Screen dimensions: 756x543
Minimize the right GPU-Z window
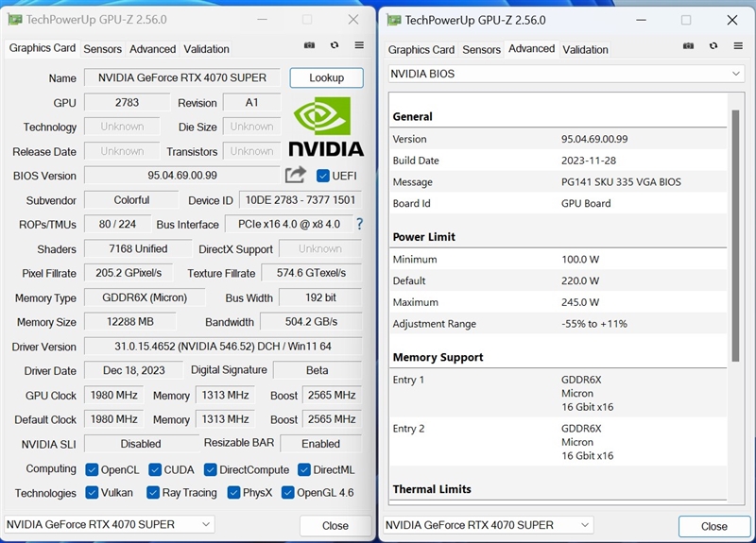point(641,20)
